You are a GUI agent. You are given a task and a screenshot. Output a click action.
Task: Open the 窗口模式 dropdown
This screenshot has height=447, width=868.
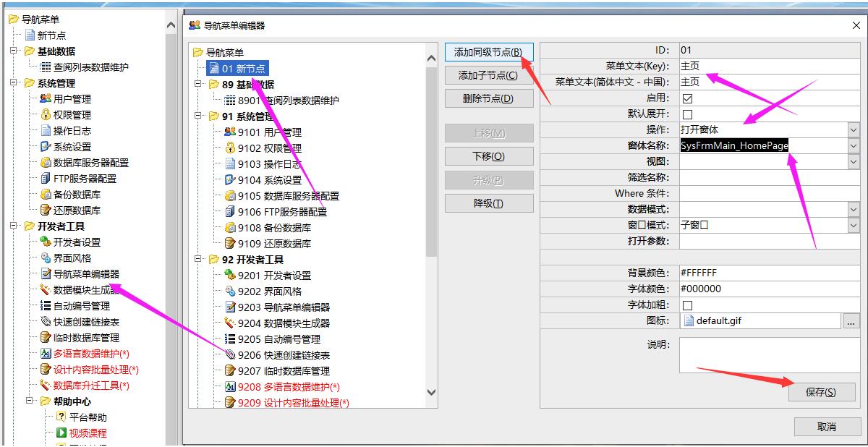(854, 226)
